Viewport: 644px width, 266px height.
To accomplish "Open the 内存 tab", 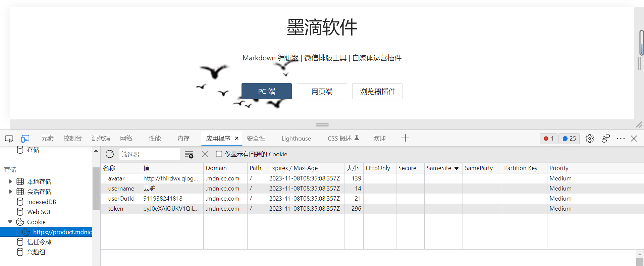I will 183,139.
